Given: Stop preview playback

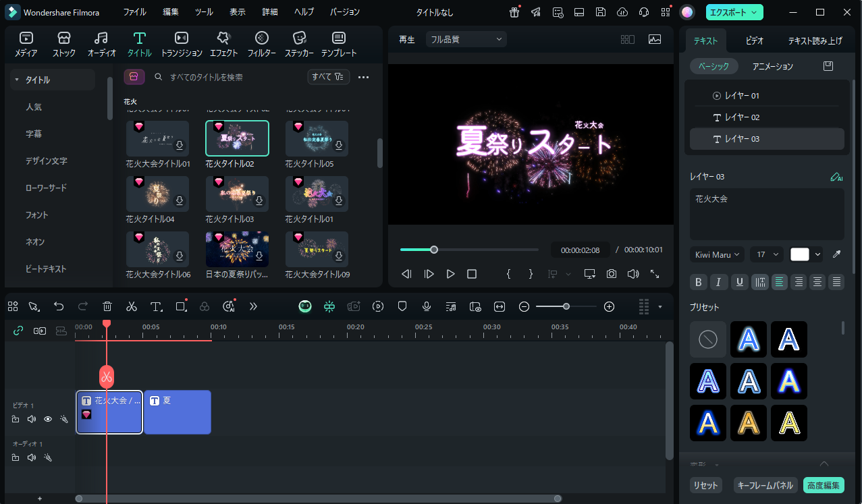Looking at the screenshot, I should pyautogui.click(x=472, y=274).
